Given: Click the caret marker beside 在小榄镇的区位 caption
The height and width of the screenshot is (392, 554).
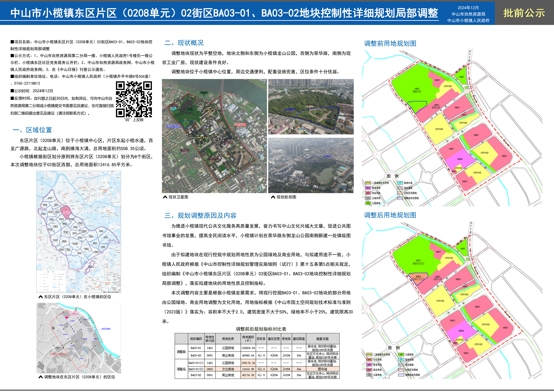Looking at the screenshot, I should [41, 297].
